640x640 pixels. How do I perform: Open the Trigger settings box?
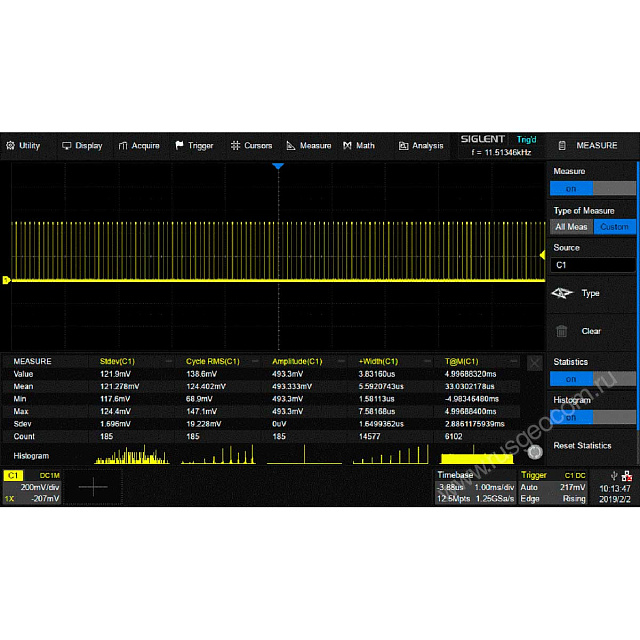pos(553,487)
